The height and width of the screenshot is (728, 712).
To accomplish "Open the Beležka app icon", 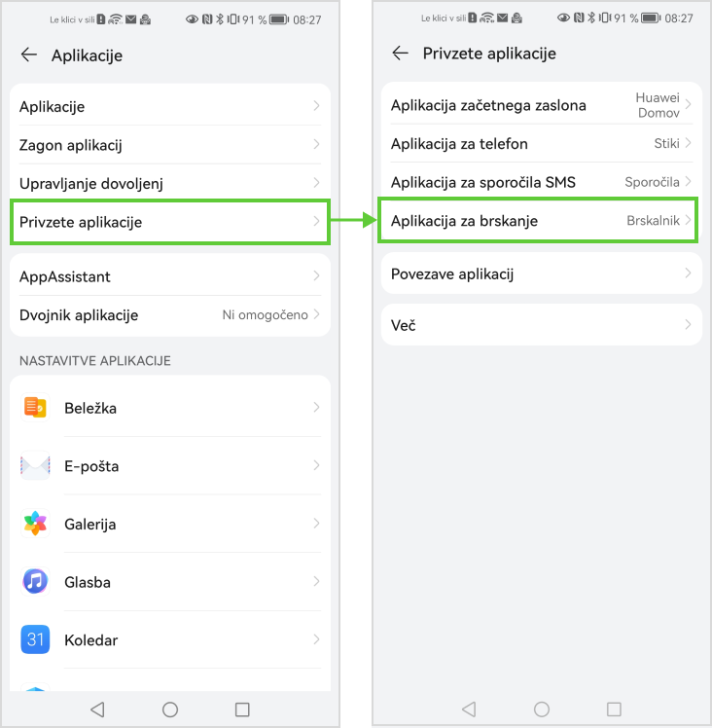I will (35, 408).
